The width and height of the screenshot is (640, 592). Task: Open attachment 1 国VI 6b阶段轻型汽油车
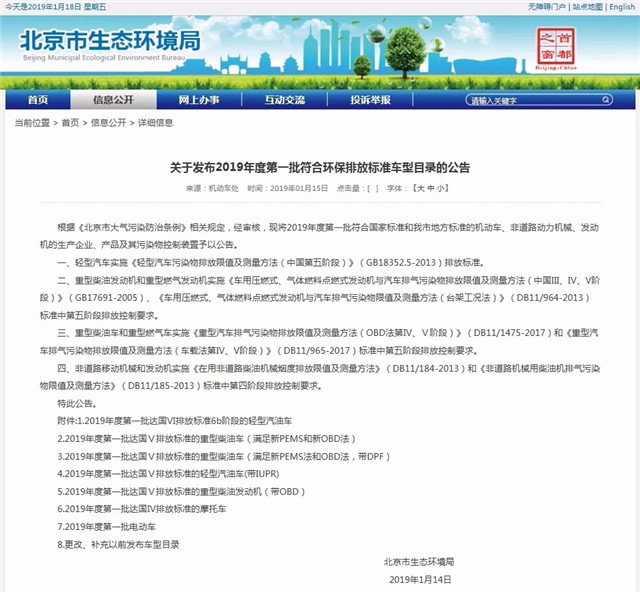click(175, 421)
